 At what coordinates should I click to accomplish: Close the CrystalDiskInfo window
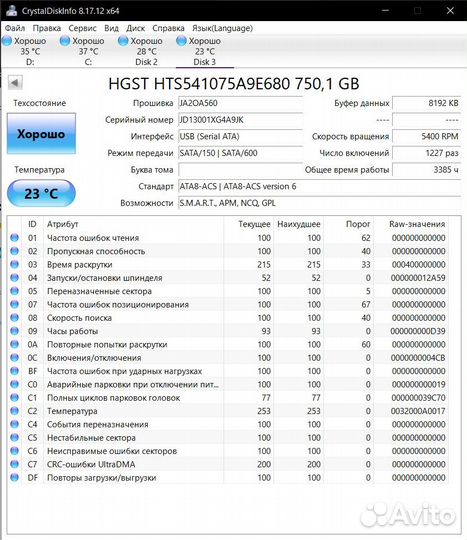click(450, 11)
